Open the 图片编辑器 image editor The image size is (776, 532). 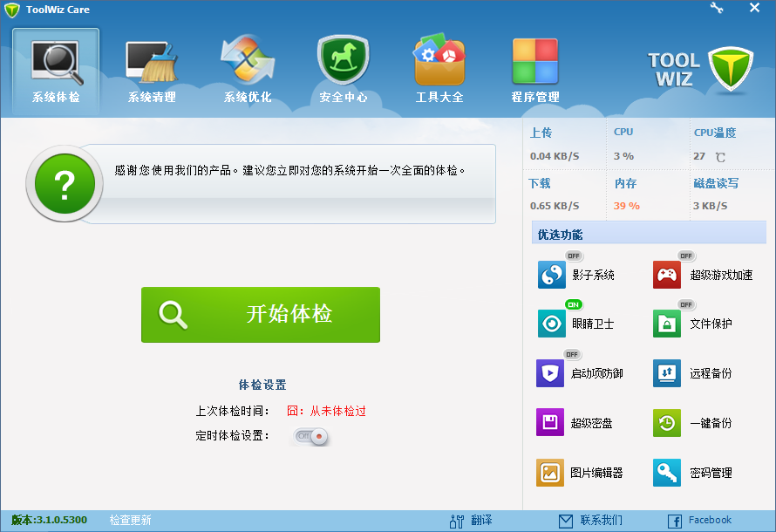pyautogui.click(x=550, y=473)
